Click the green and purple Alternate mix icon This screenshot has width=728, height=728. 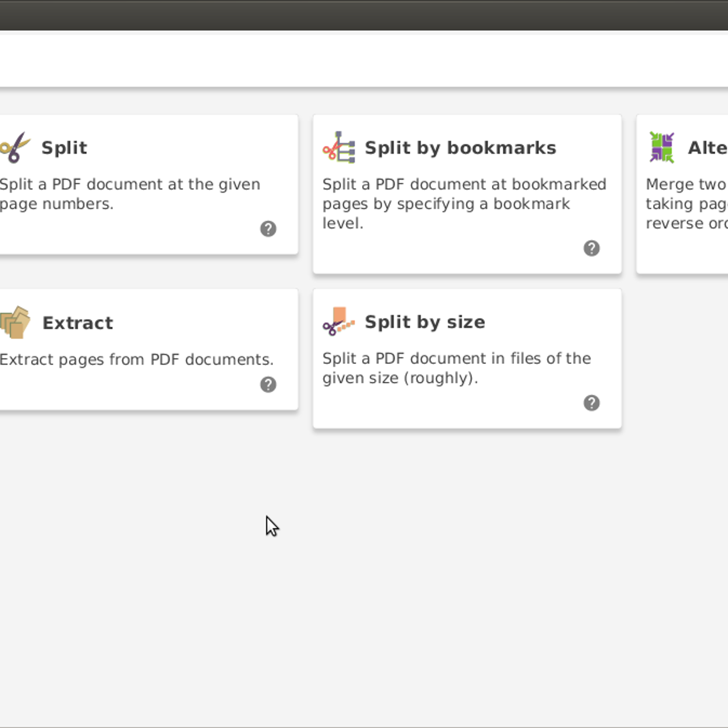662,147
